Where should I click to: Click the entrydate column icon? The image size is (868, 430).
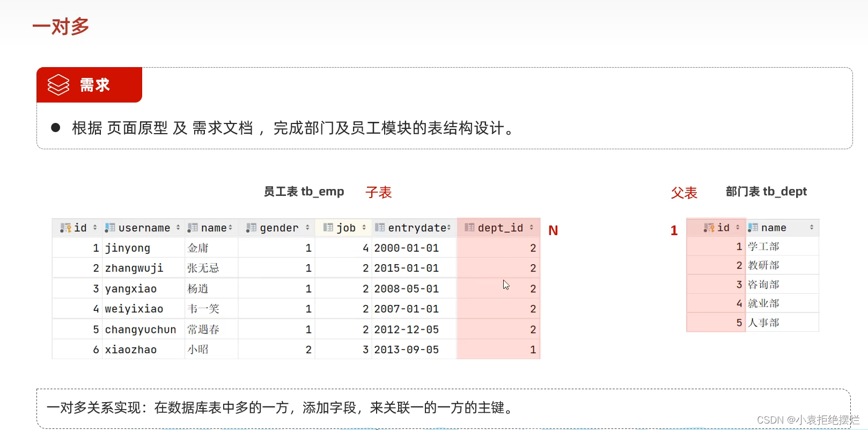380,228
